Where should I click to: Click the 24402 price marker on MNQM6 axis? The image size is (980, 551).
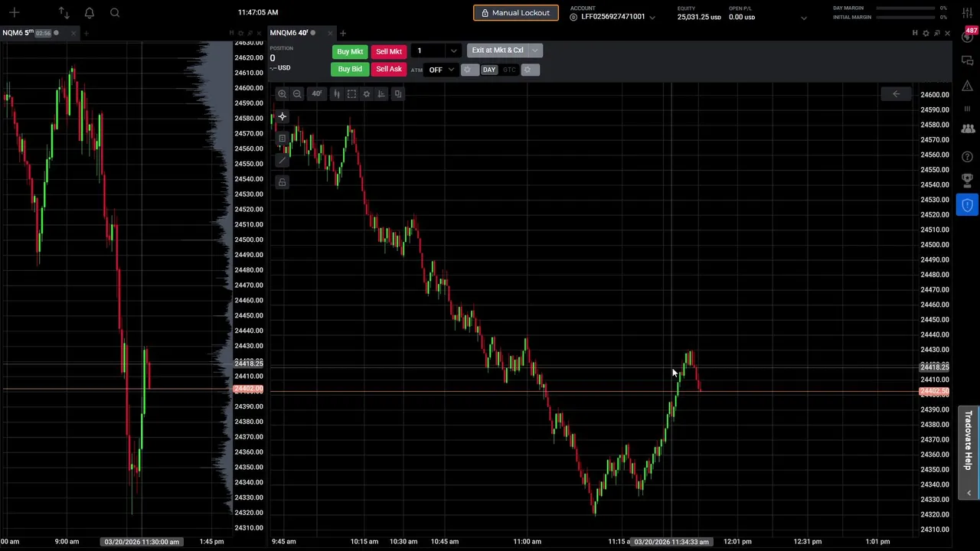(934, 392)
